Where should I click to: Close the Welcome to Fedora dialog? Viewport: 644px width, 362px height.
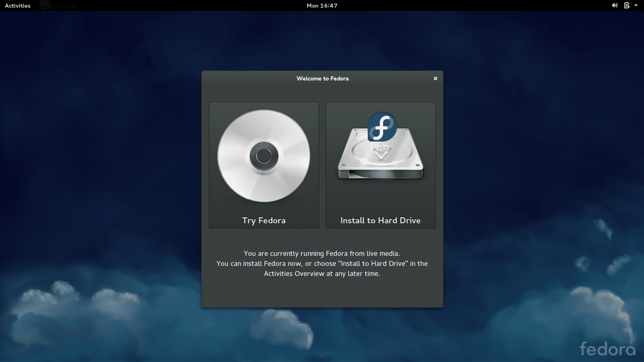[x=435, y=78]
